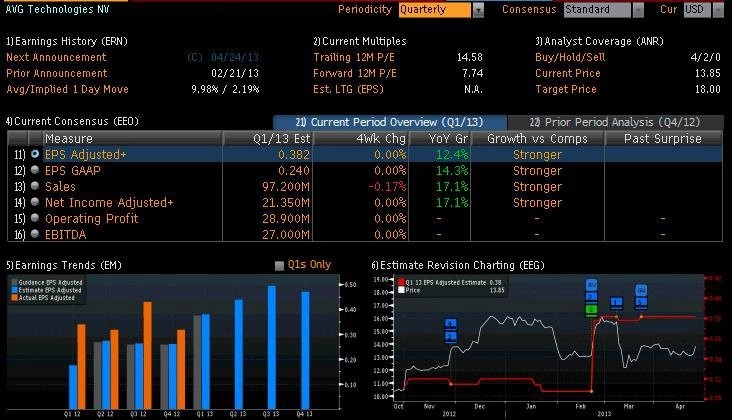Click topmost blue event marker in mid-February
The image size is (732, 420).
click(591, 285)
